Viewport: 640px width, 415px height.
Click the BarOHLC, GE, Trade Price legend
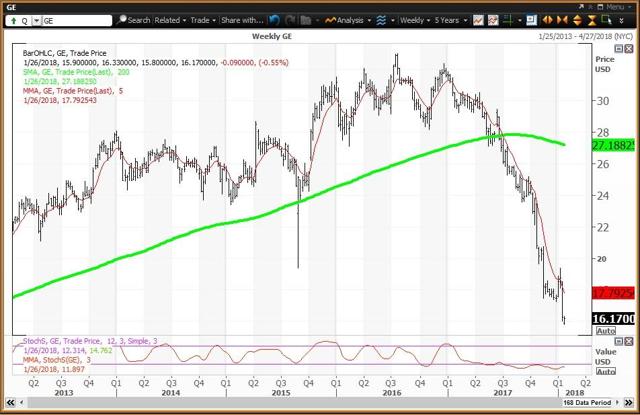[64, 53]
